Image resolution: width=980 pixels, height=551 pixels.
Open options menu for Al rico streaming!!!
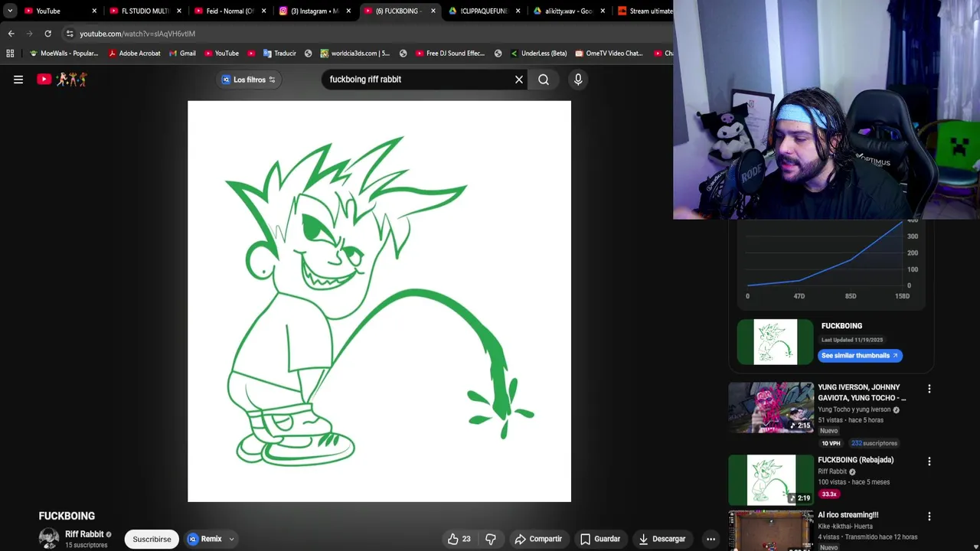click(x=929, y=517)
